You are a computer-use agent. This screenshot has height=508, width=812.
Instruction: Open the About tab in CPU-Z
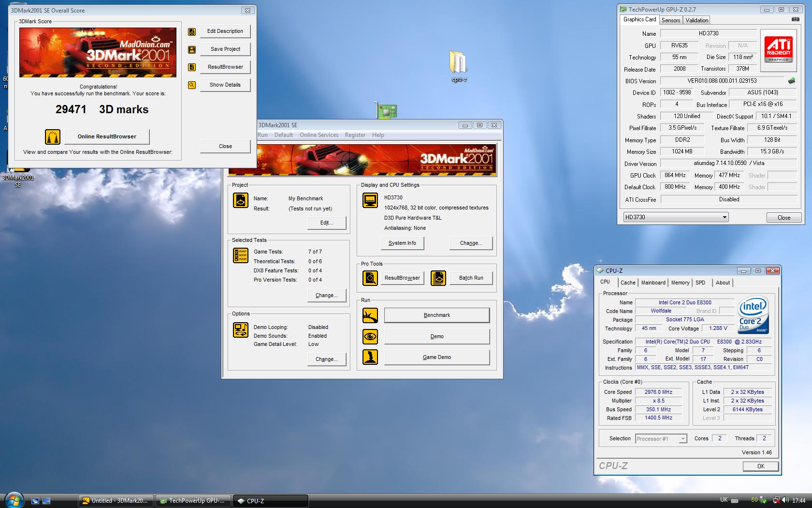tap(723, 283)
